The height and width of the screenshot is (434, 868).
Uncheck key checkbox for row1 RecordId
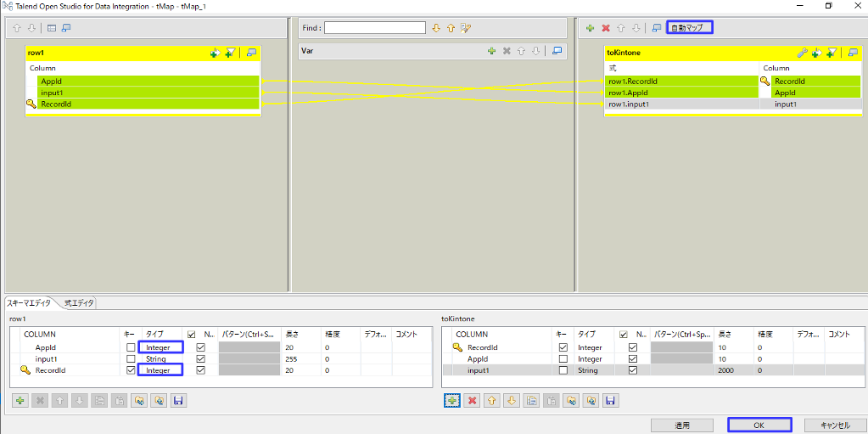[x=131, y=369]
